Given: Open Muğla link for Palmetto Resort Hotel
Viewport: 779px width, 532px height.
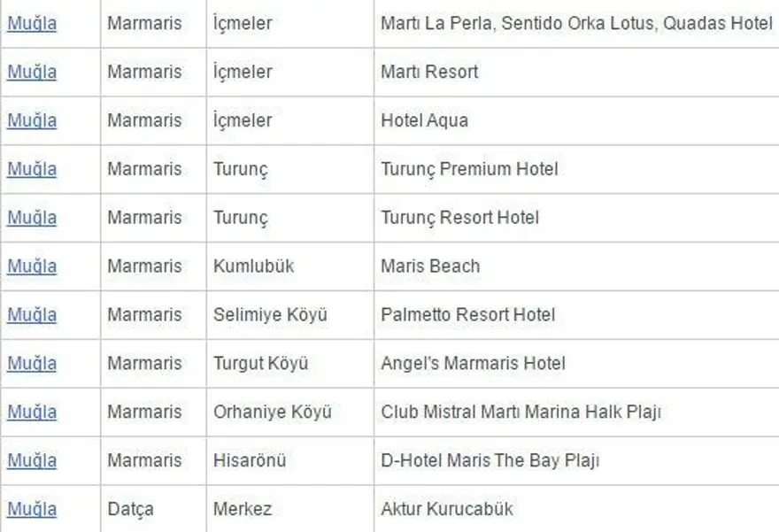Looking at the screenshot, I should [x=31, y=315].
